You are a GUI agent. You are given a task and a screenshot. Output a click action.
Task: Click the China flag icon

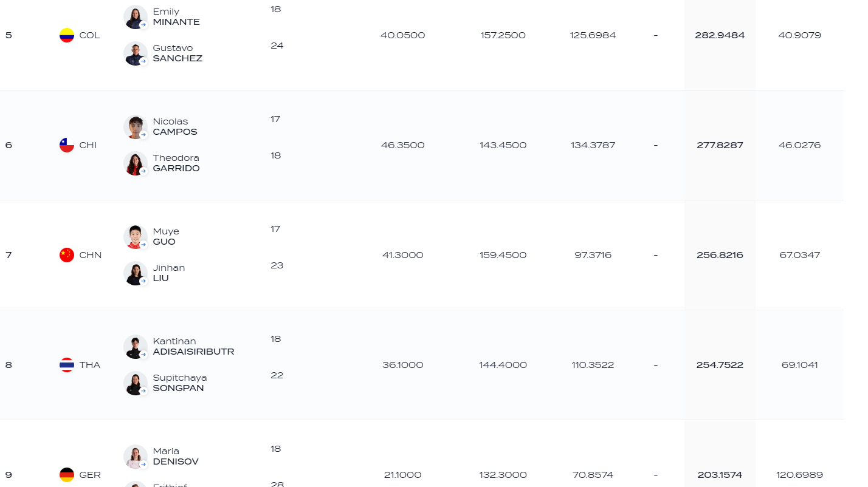pyautogui.click(x=67, y=255)
